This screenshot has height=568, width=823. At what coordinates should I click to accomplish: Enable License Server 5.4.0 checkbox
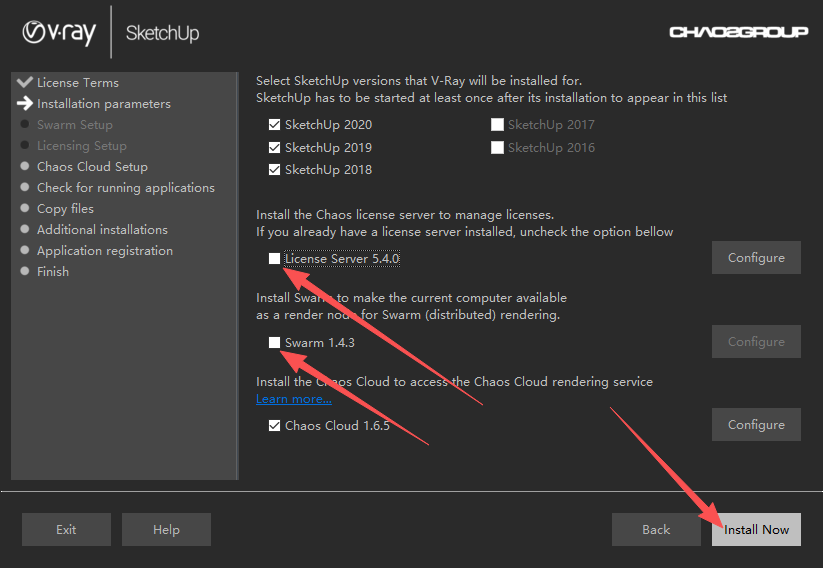tap(275, 258)
